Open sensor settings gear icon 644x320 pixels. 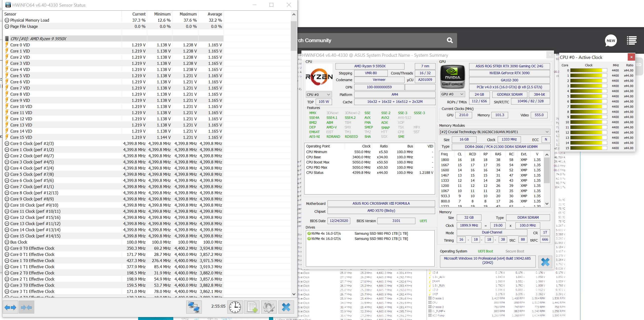coord(269,307)
